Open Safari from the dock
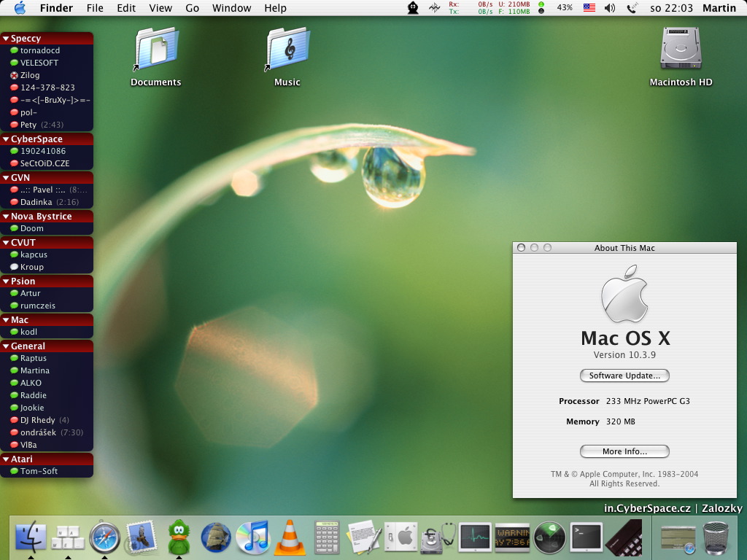 105,538
